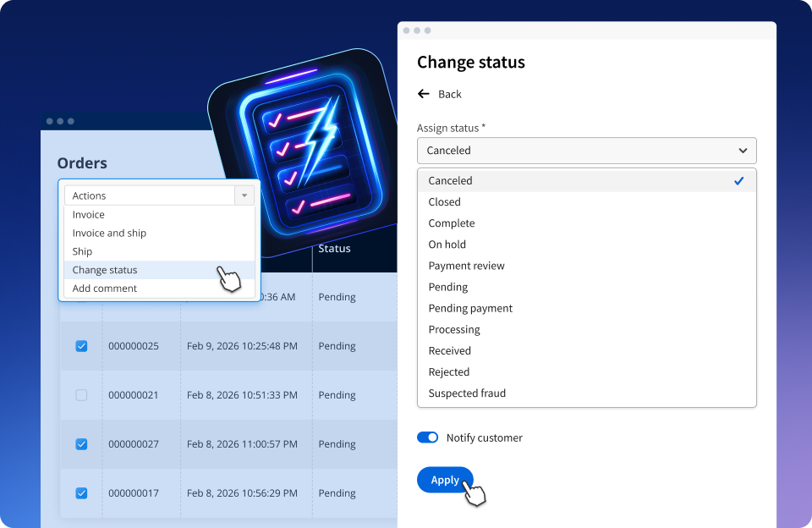Click the back arrow icon
Screen dimensions: 812x528
click(424, 94)
